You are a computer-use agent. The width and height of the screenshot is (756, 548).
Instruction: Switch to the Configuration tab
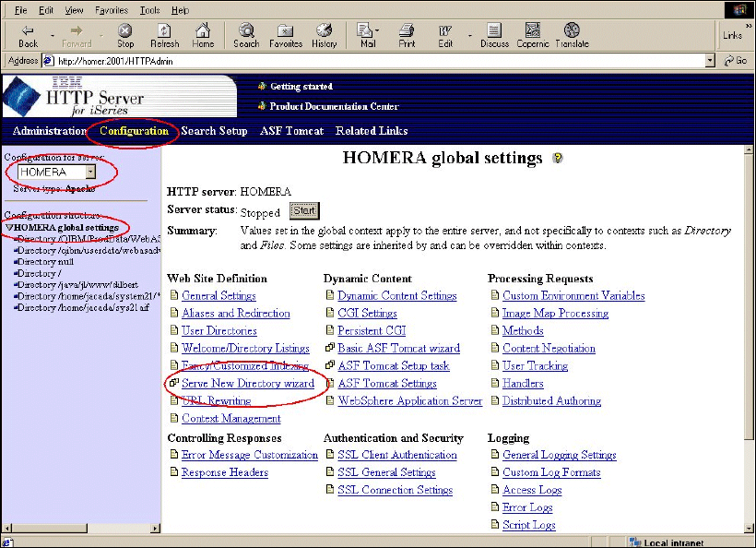pyautogui.click(x=134, y=131)
